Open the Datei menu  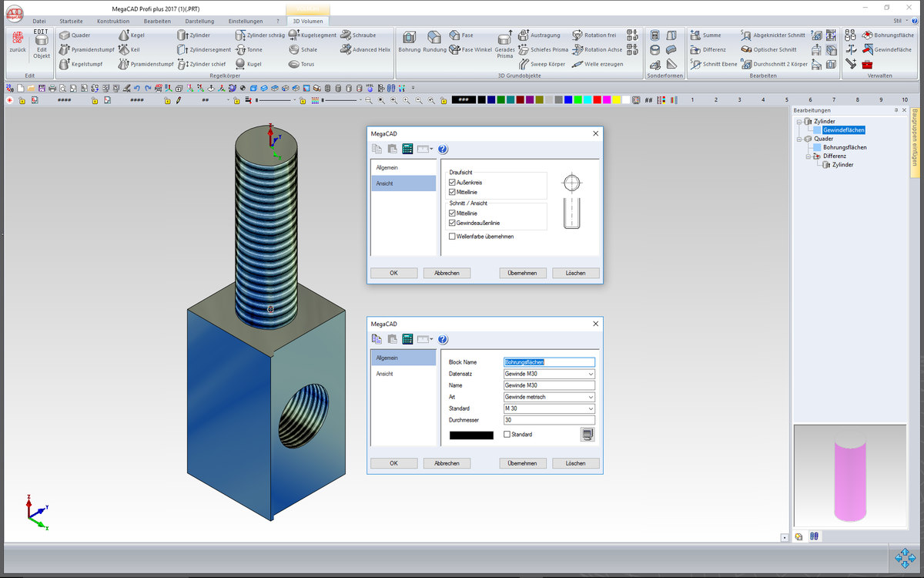39,21
